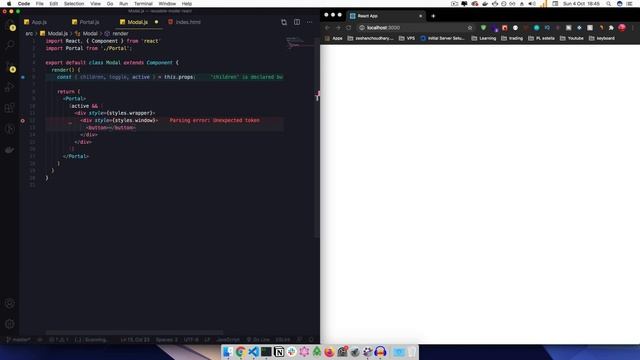Open the Source Control view in VS Code

[x=10, y=66]
